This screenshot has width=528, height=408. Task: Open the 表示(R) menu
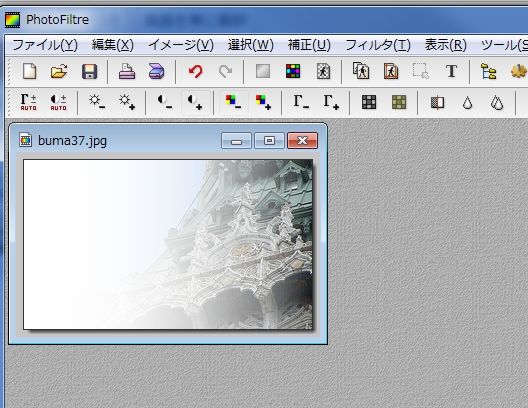pos(446,45)
